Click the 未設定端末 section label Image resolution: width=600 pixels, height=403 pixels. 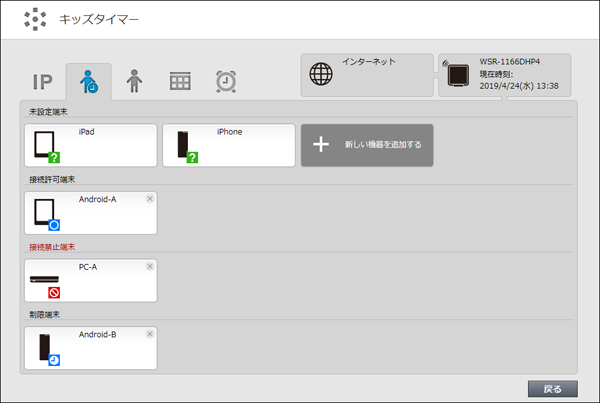coord(48,112)
